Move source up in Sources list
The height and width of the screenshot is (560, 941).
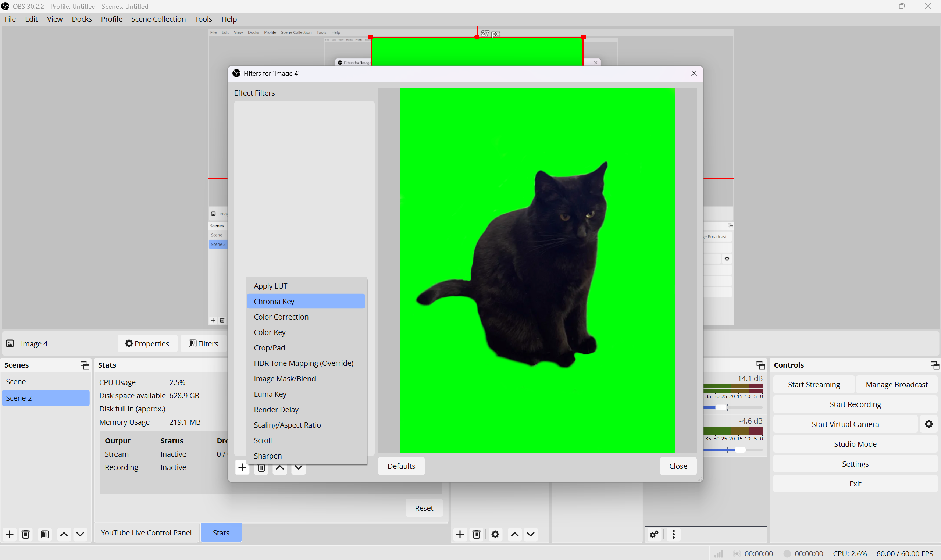[x=515, y=534]
